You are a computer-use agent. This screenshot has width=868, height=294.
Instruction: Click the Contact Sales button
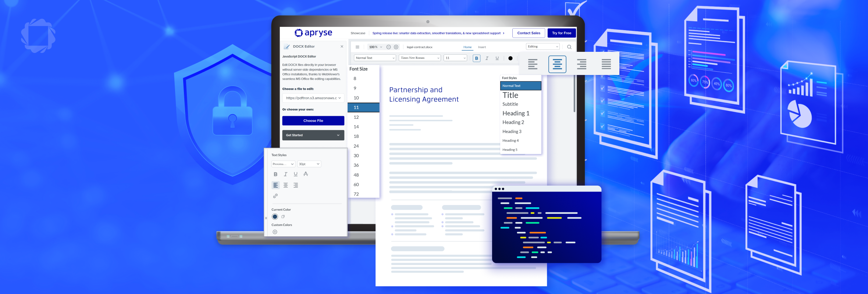pyautogui.click(x=529, y=33)
